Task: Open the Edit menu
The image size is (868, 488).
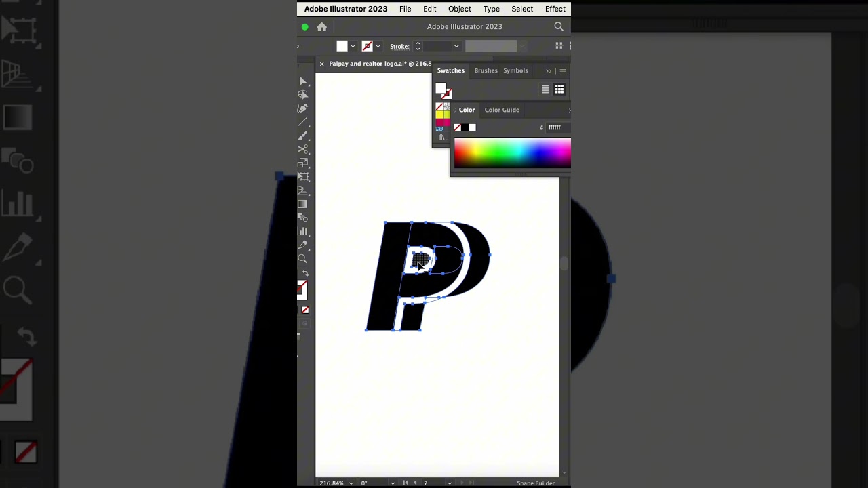Action: coord(430,9)
